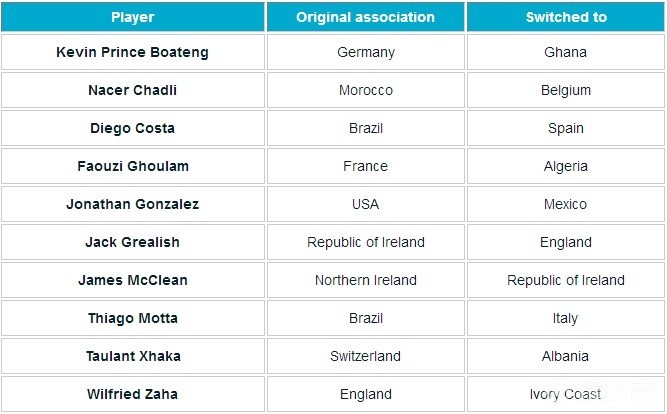Viewport: 668px width, 414px height.
Task: Select the Spain cell for Diego Costa
Action: [x=566, y=128]
